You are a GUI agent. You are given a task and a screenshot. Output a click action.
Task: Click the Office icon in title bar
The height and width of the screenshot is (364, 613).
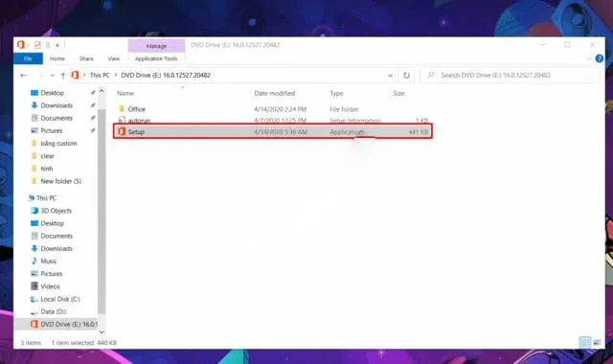tap(21, 45)
